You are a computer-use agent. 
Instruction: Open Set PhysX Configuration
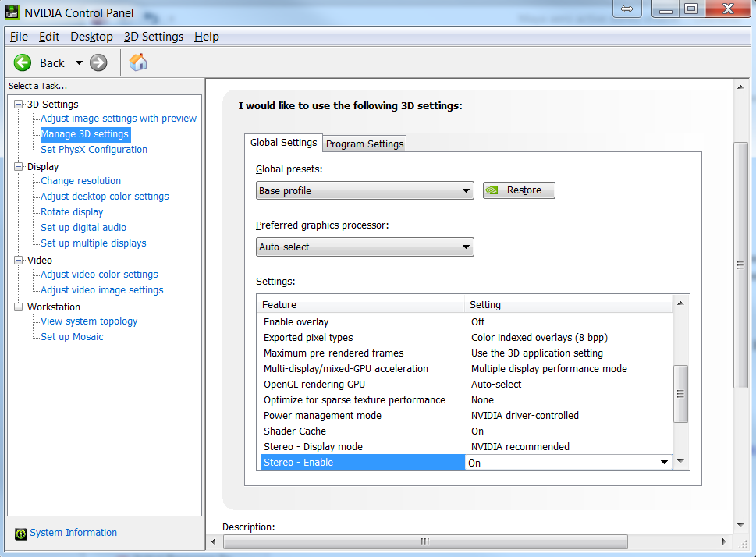94,150
